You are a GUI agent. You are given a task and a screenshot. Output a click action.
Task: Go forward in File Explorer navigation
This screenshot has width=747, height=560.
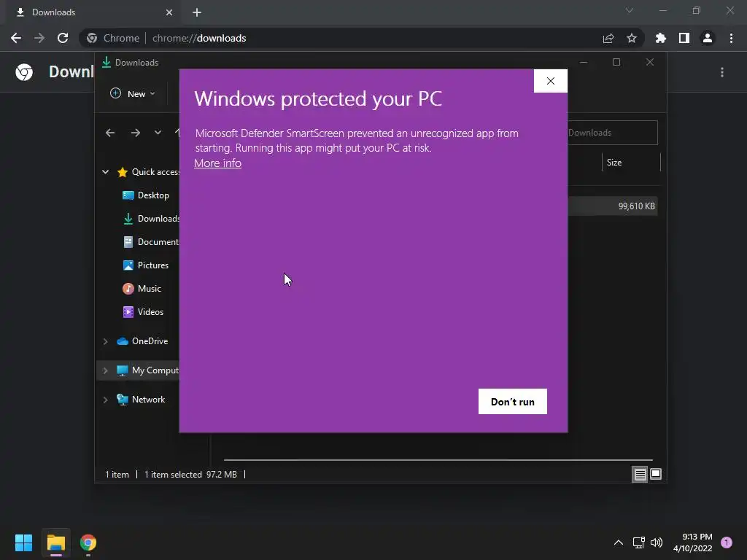(x=136, y=133)
